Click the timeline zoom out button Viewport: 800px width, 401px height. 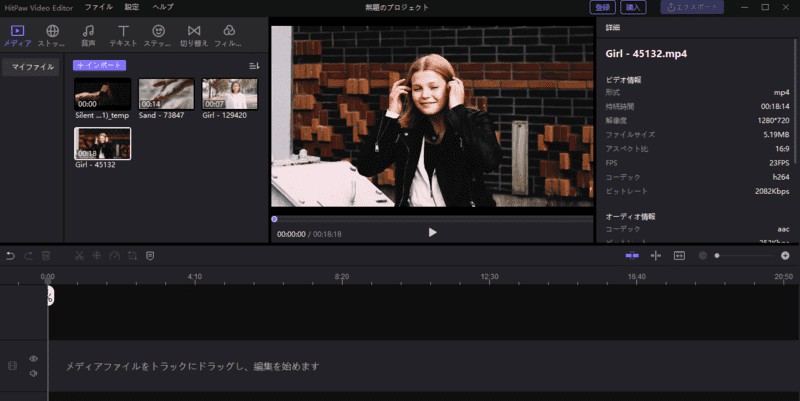click(x=703, y=256)
